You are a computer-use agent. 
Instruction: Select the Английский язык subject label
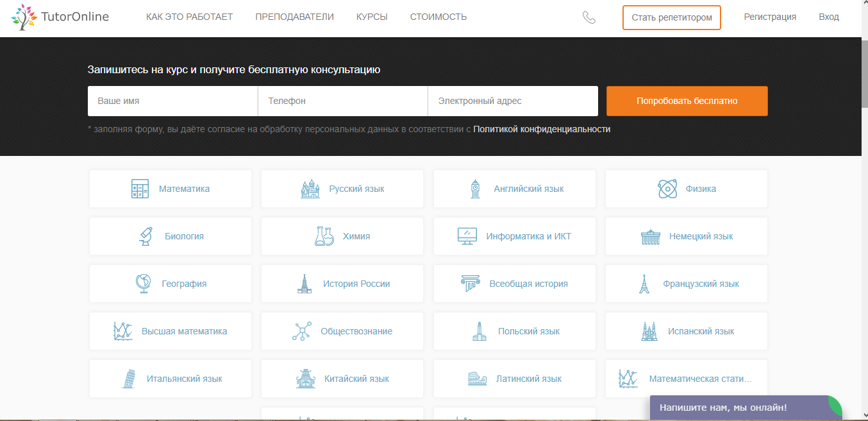click(529, 189)
